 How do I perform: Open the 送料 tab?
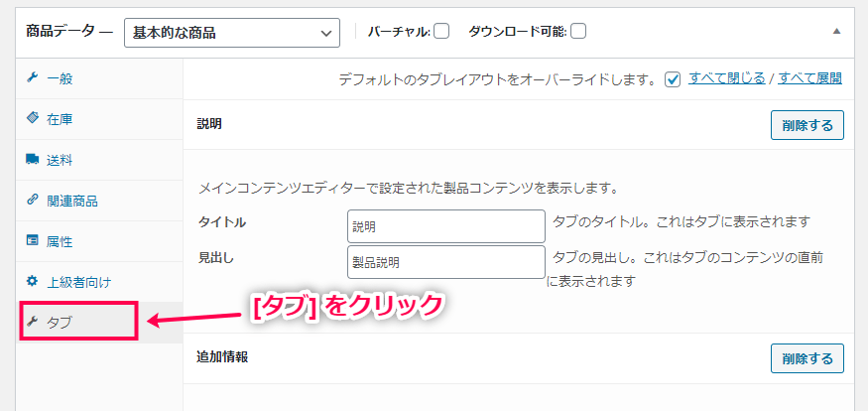pos(99,160)
